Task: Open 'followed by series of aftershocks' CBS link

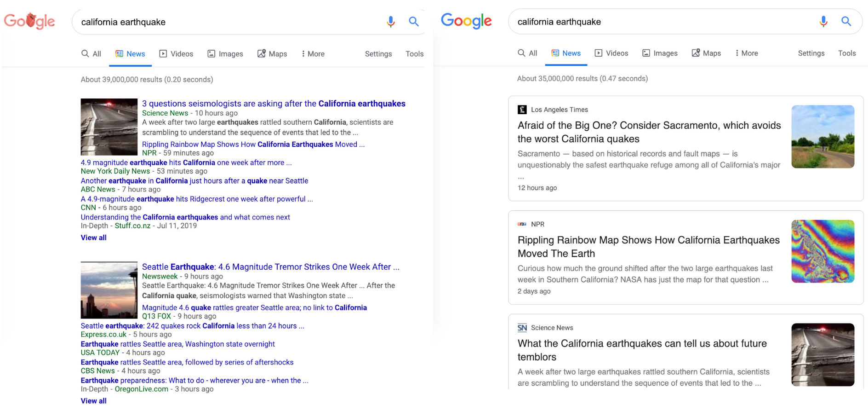Action: point(187,362)
